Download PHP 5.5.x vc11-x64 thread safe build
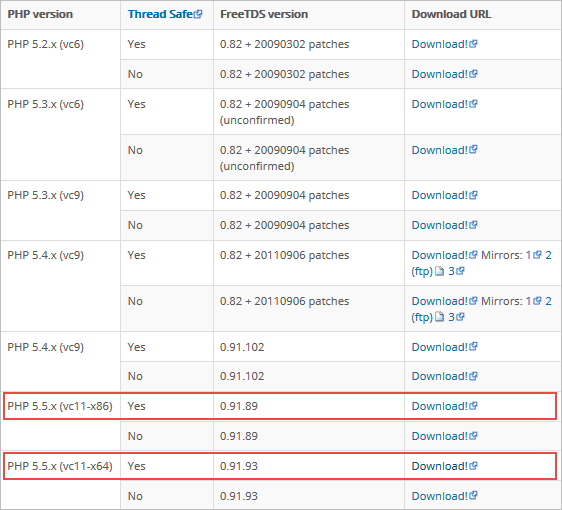The width and height of the screenshot is (562, 510). pyautogui.click(x=439, y=466)
